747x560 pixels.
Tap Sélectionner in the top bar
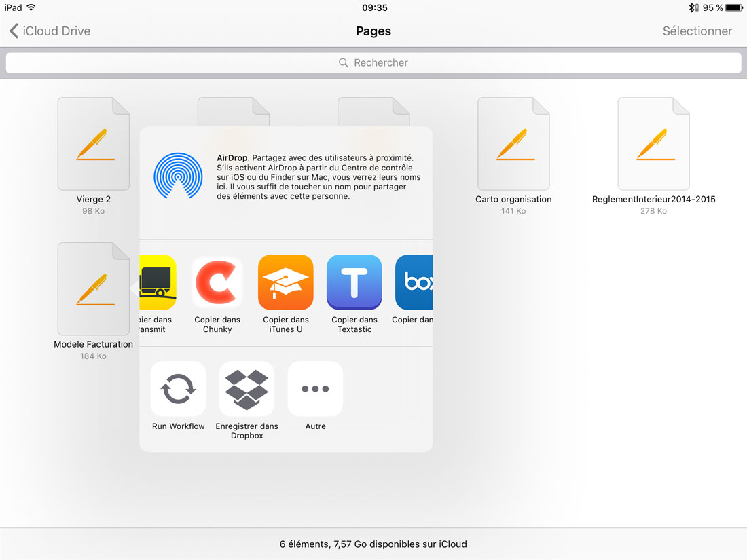click(x=697, y=31)
